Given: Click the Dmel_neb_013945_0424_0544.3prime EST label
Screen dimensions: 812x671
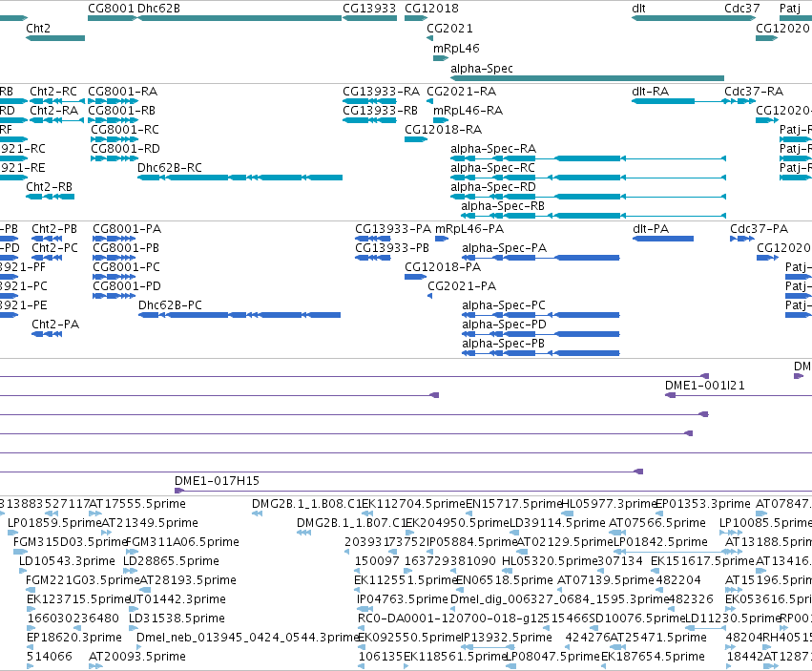Looking at the screenshot, I should coord(247,638).
